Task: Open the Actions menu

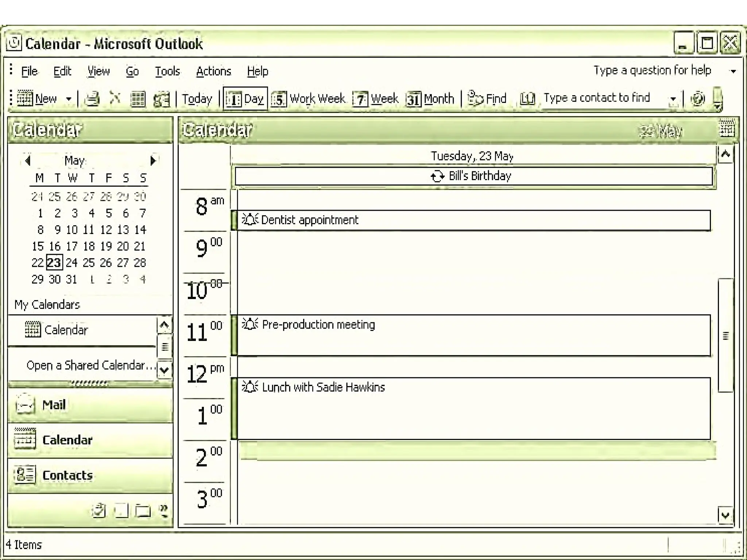Action: tap(213, 71)
